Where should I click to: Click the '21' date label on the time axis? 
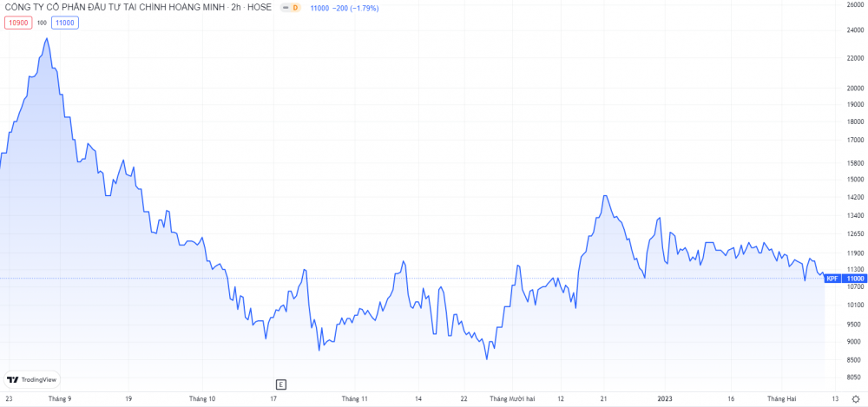pos(604,398)
